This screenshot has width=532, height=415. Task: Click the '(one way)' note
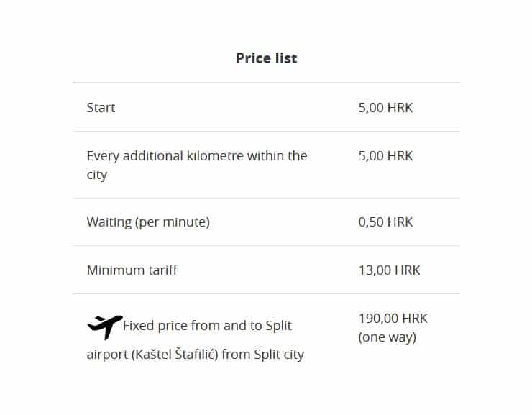(x=387, y=337)
